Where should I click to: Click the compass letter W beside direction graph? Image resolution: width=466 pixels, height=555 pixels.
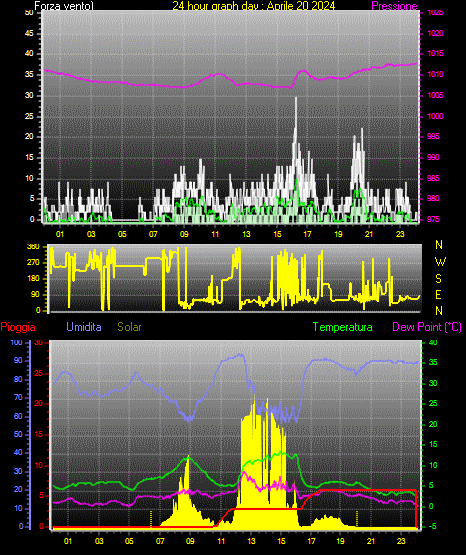tap(440, 262)
